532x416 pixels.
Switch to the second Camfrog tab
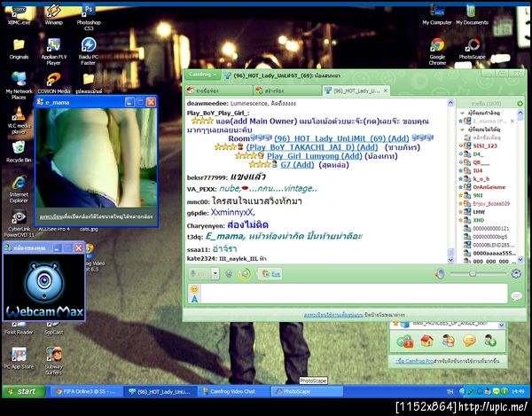tap(287, 90)
